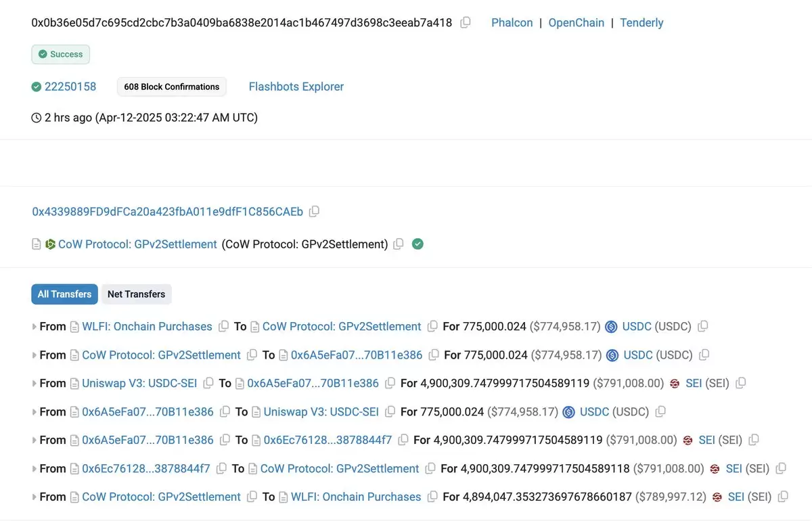
Task: Click USDC coin icon in CoW-to-0x6A5eFa07 row
Action: pos(612,355)
